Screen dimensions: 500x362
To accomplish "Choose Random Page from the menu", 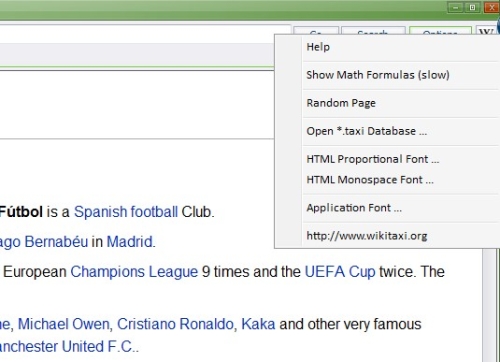I will coord(400,103).
